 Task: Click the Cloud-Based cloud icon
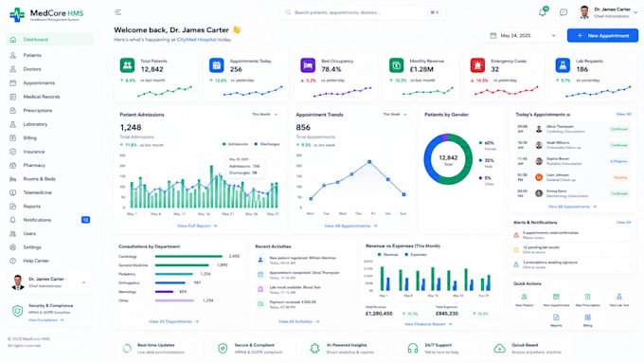point(499,349)
